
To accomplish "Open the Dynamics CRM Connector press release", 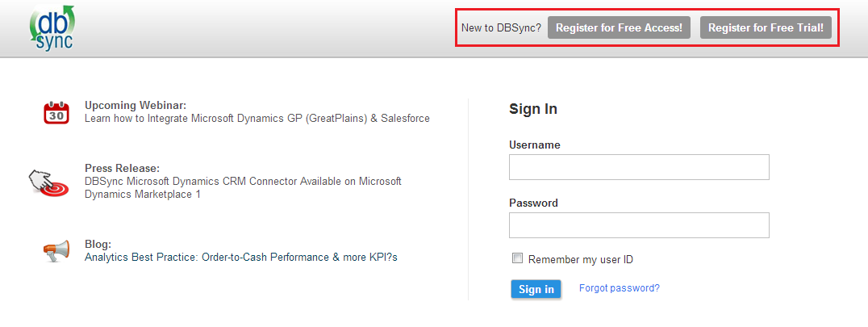I will (243, 188).
